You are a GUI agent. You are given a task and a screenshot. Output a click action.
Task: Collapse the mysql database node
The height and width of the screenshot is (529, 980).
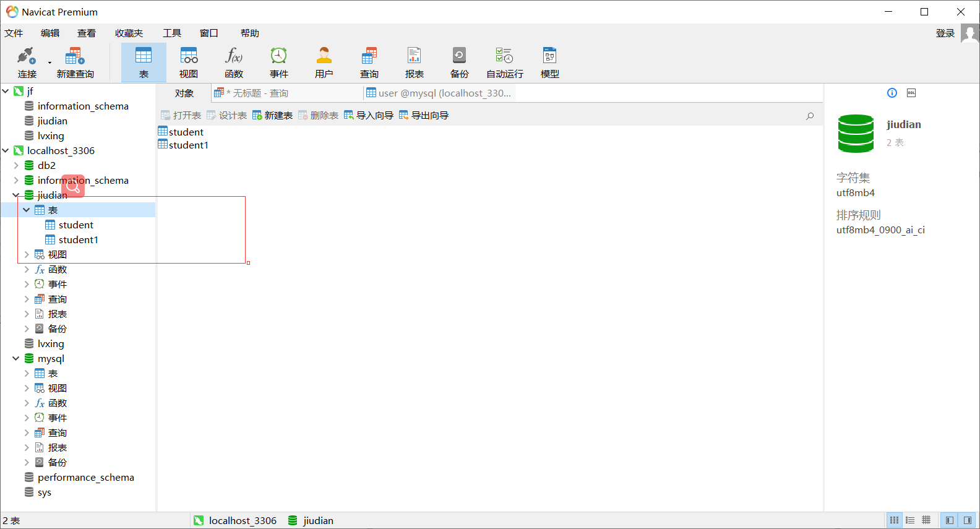click(x=16, y=358)
